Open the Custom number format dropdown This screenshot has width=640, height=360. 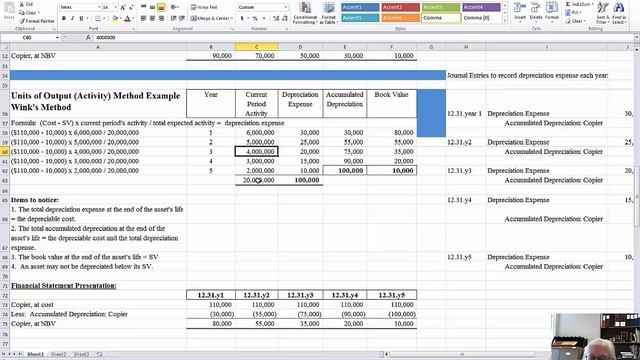pos(285,7)
